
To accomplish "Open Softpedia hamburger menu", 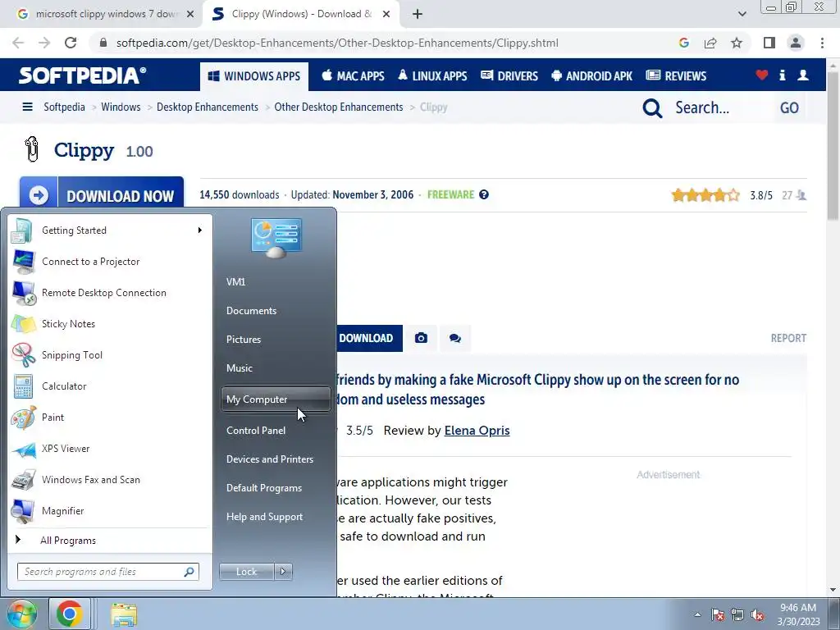I will pyautogui.click(x=27, y=107).
